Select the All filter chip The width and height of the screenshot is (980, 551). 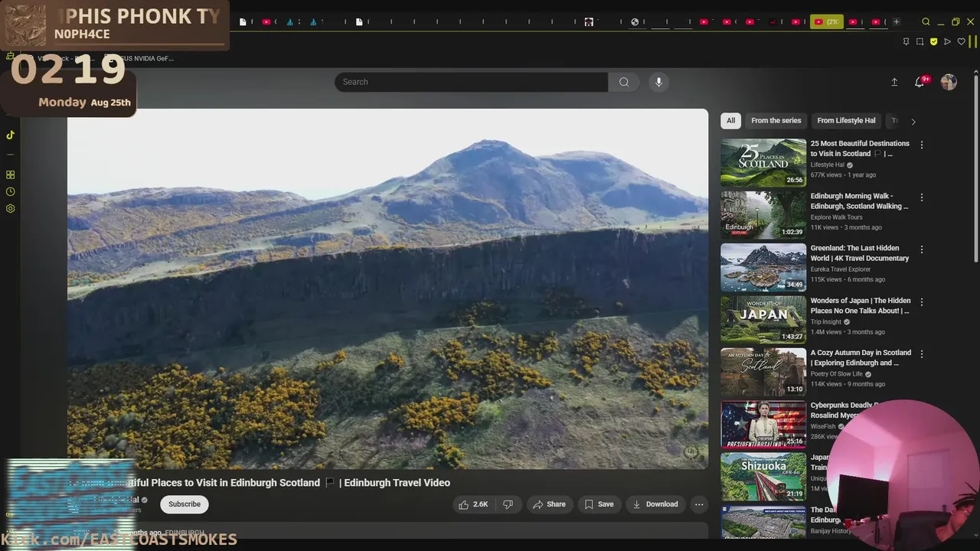(x=731, y=120)
